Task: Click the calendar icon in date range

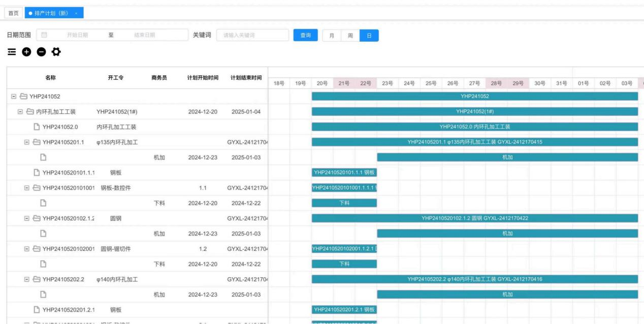Action: (x=44, y=35)
